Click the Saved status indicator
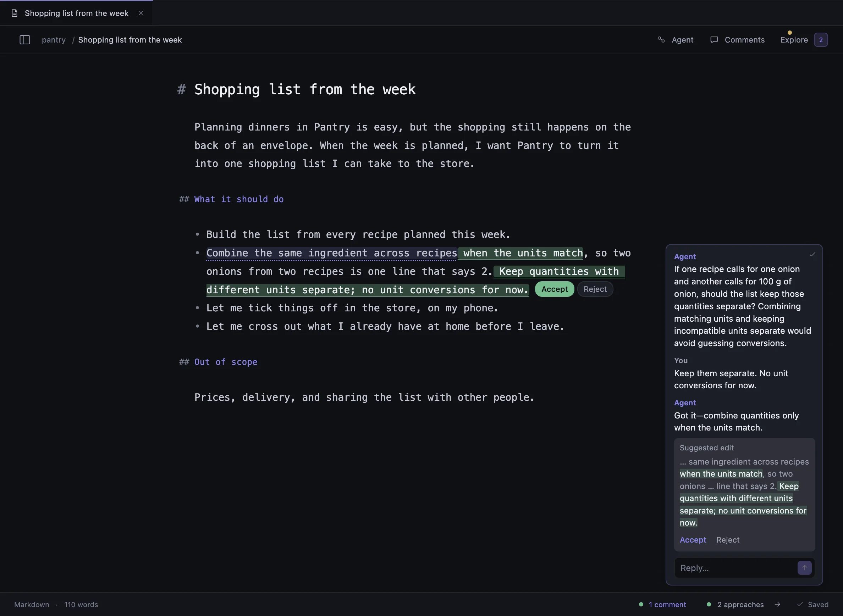 coord(812,604)
